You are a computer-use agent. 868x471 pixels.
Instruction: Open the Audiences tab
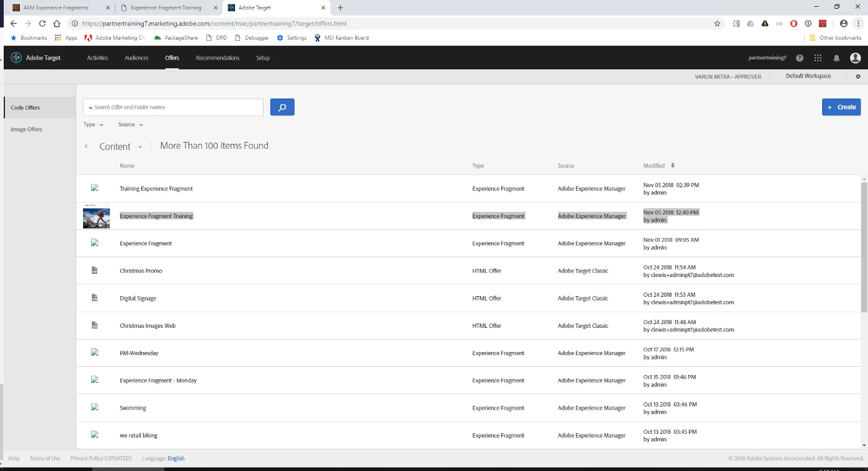(x=136, y=58)
